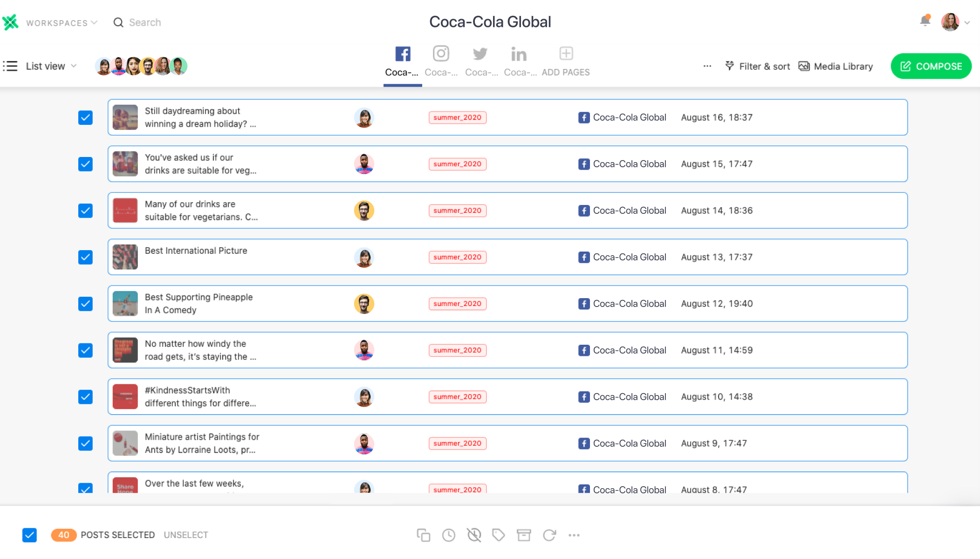
Task: Expand the WORKSPACES dropdown
Action: click(x=62, y=23)
